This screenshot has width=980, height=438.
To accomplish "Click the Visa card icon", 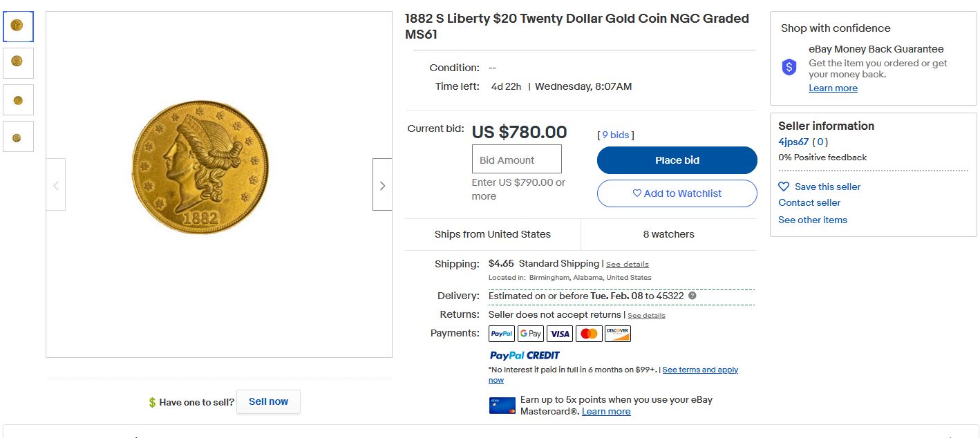I will click(x=560, y=334).
